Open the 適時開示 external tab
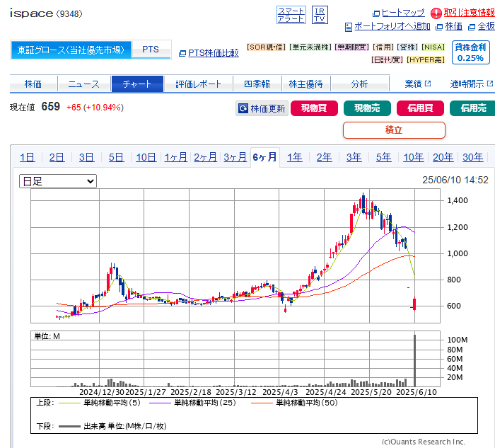Screen dimensions: 495x448 click(x=471, y=84)
